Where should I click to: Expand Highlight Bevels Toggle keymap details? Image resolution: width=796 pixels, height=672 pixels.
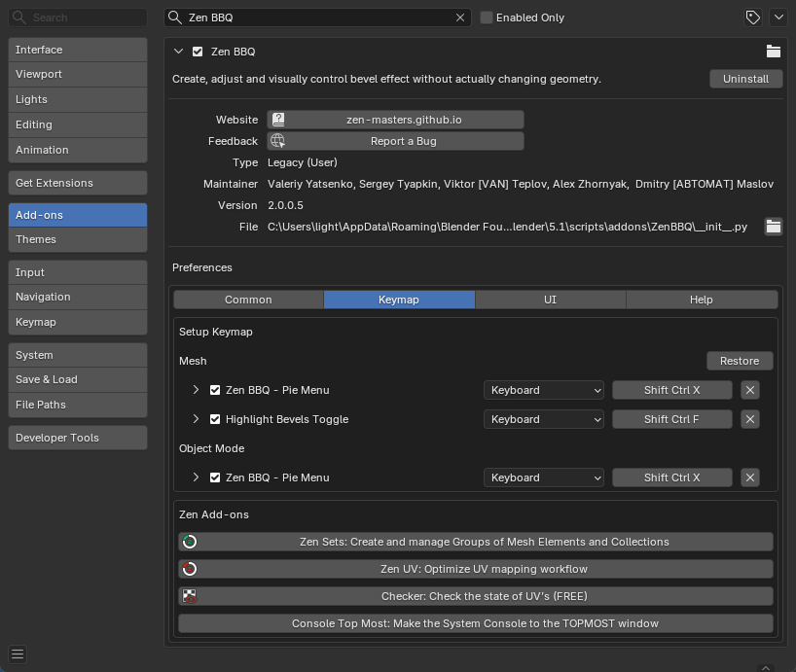click(x=196, y=419)
